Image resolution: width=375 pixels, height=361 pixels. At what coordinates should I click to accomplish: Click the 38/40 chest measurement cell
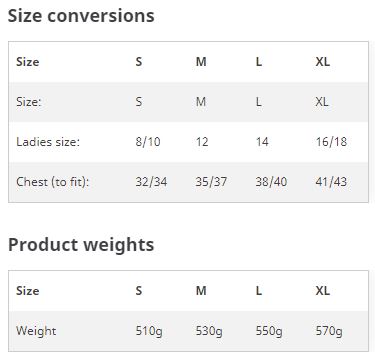point(271,182)
